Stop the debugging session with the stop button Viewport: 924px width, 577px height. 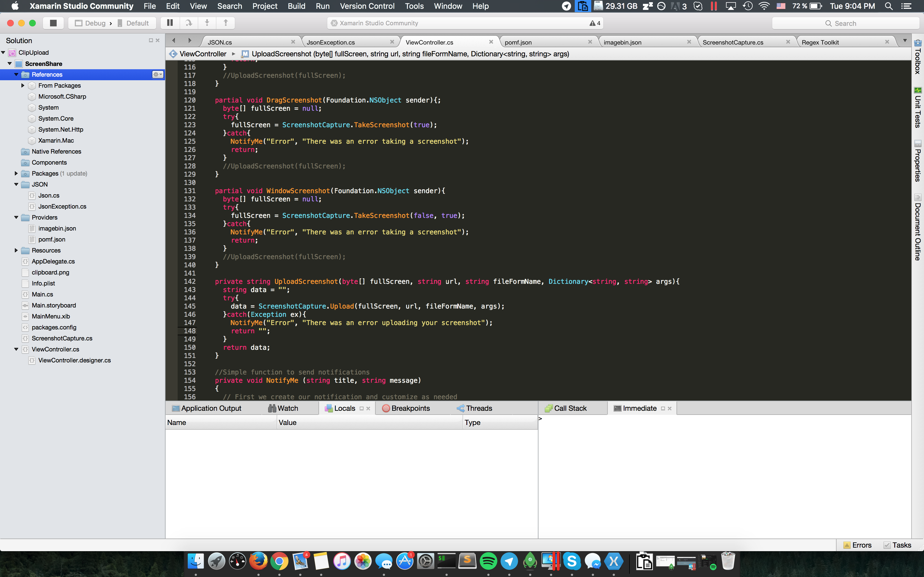pyautogui.click(x=53, y=23)
